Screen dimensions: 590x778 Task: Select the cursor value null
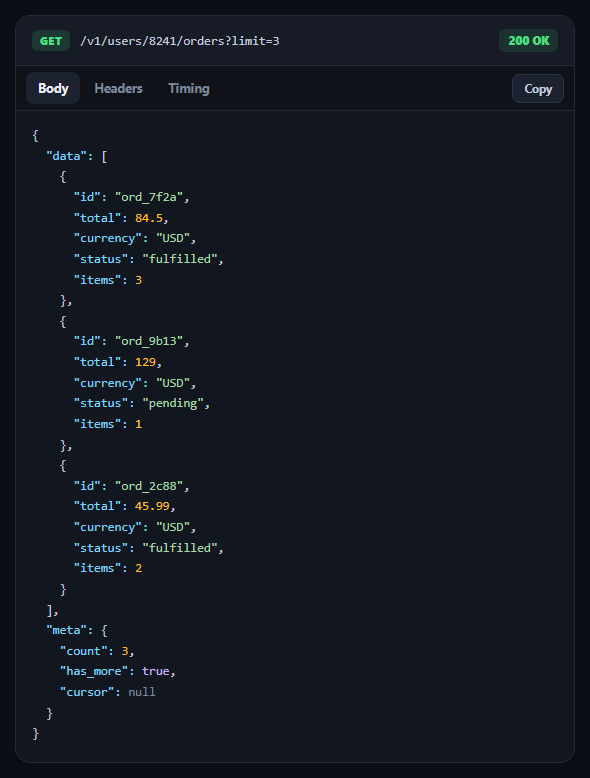142,692
